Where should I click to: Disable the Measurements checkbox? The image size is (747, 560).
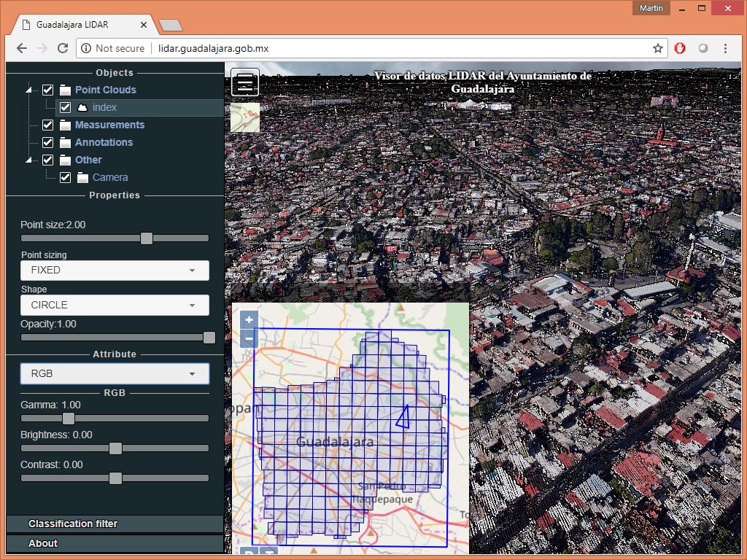[48, 125]
